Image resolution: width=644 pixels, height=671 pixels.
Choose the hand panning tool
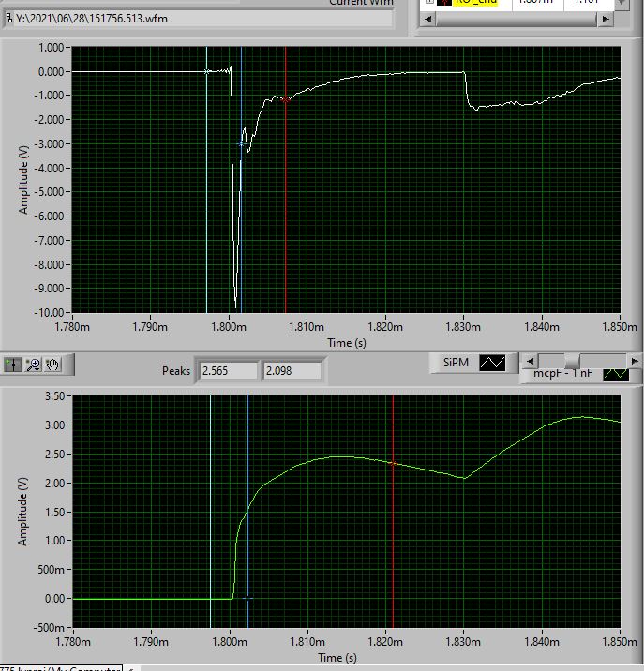point(52,365)
